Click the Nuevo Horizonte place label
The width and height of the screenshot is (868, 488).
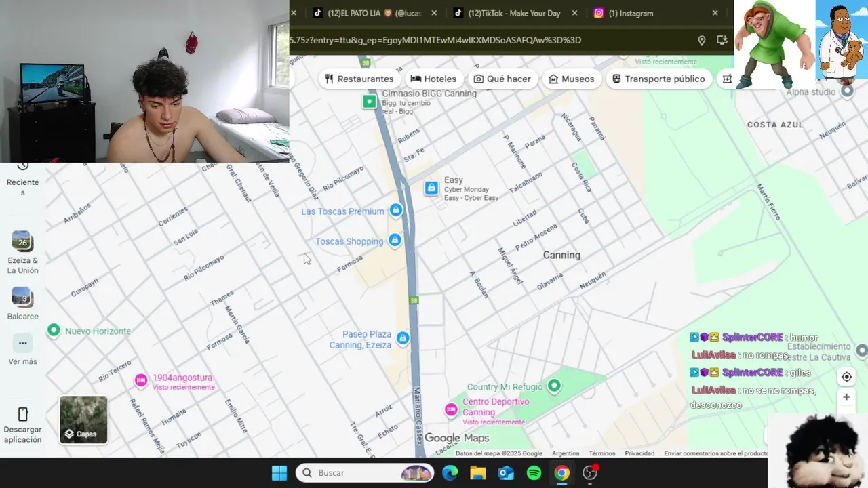point(98,331)
